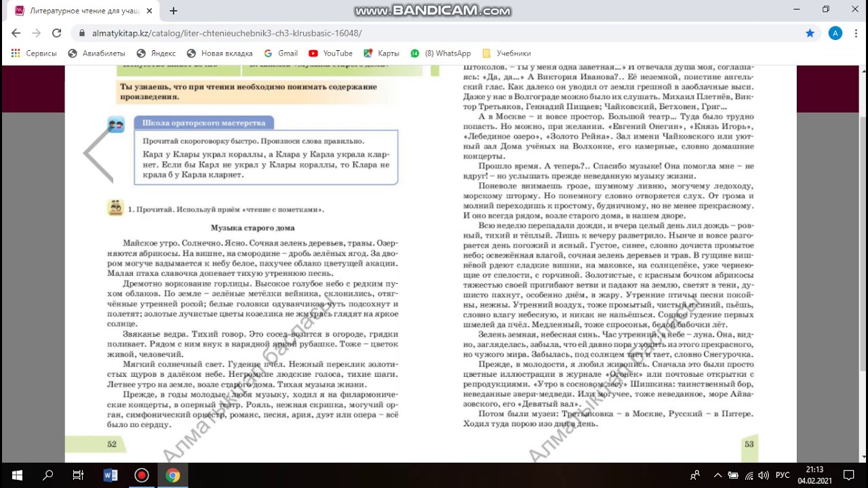Go to previous page with left arrow
This screenshot has height=488, width=868.
tap(98, 155)
